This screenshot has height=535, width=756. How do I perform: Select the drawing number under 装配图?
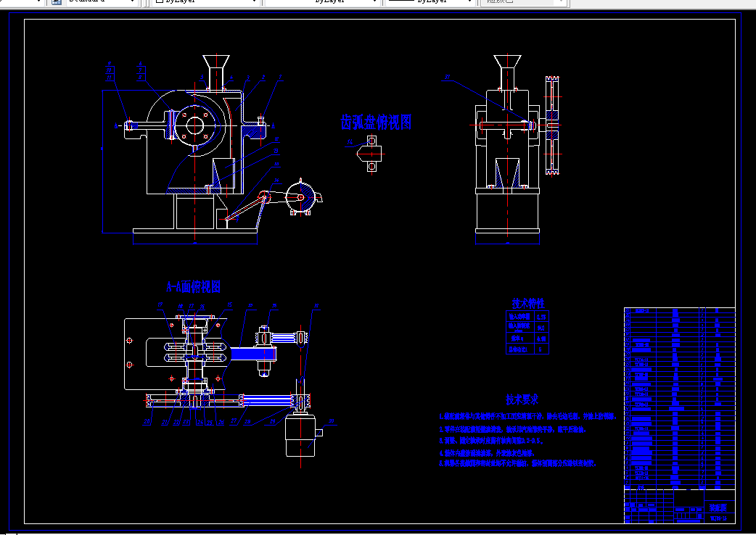(718, 518)
